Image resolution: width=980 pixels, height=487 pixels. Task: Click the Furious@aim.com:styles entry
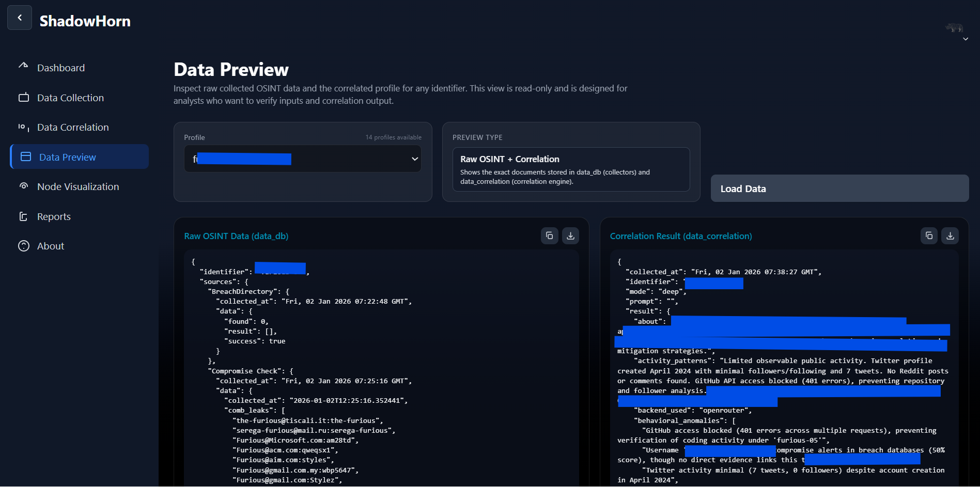click(x=283, y=460)
